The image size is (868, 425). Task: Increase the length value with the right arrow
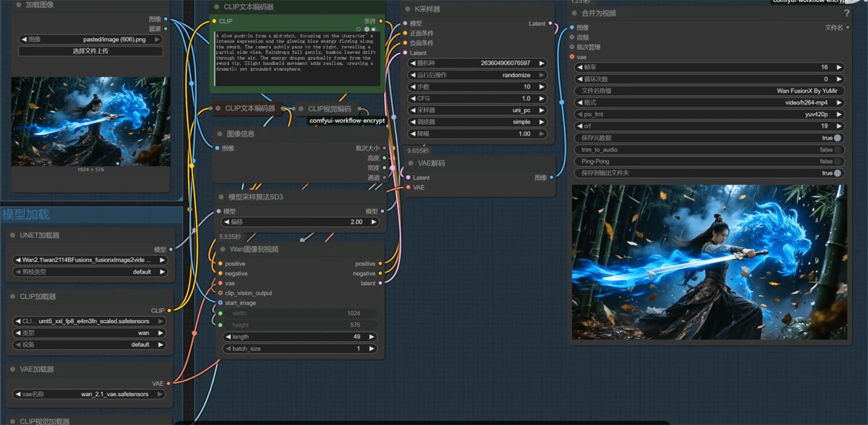371,337
